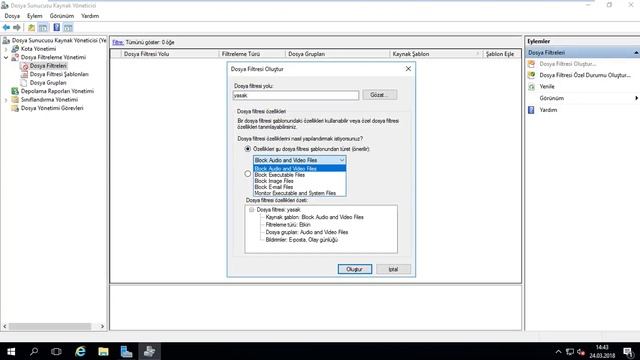Viewport: 640px width, 360px height.
Task: Choose Block Audio and Video Files option
Action: pyautogui.click(x=300, y=169)
